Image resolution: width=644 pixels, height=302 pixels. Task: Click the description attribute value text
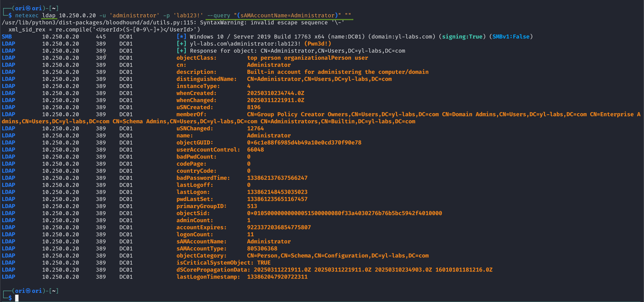click(338, 72)
